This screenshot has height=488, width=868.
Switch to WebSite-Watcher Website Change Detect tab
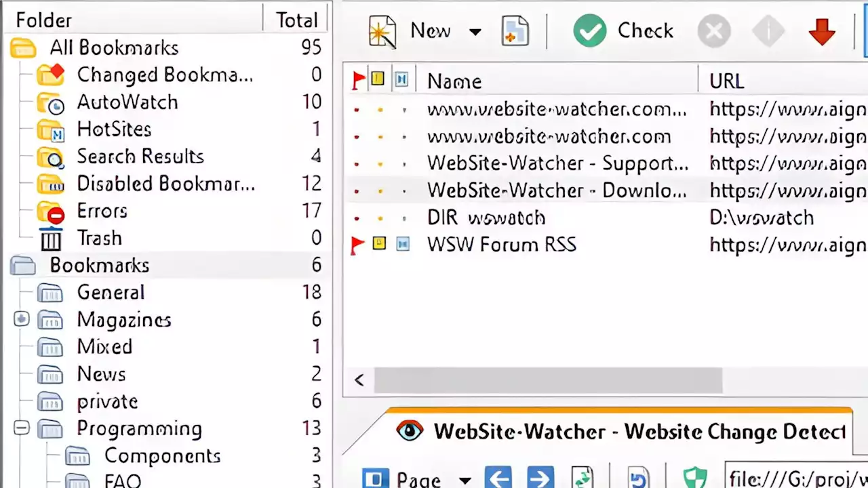[619, 432]
